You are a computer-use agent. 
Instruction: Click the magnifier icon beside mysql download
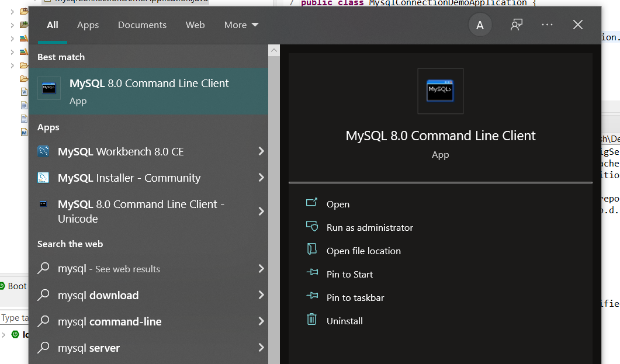[x=43, y=295]
